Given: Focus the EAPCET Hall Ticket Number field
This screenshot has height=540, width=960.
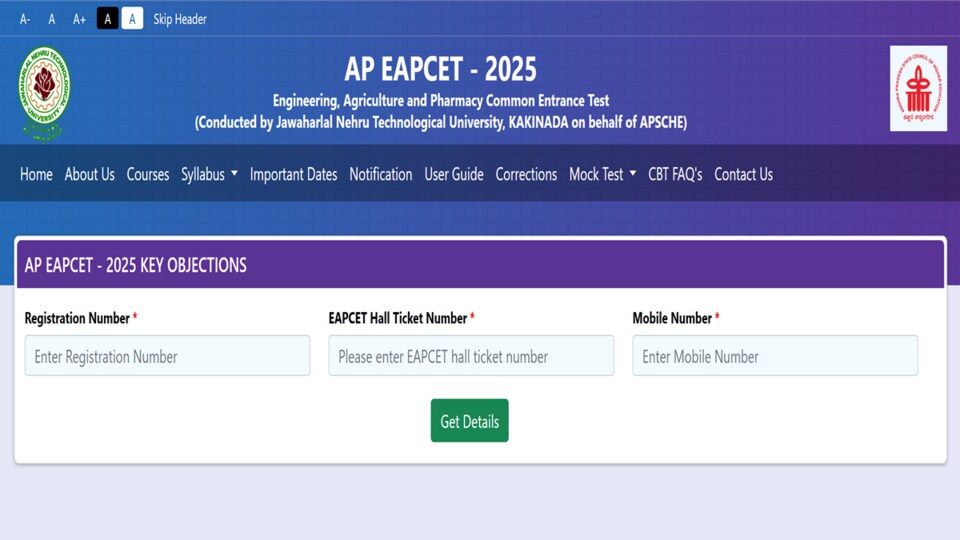Looking at the screenshot, I should 471,356.
